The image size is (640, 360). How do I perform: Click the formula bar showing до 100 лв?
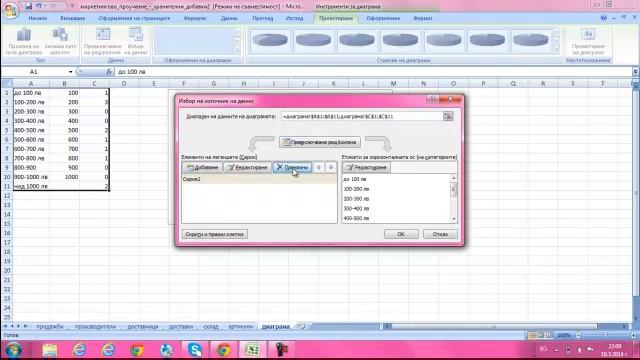coord(373,72)
